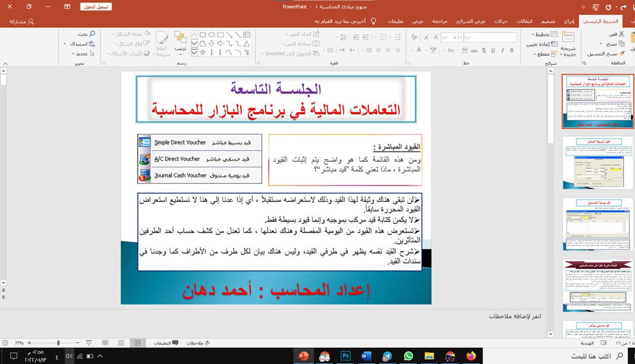Select the Format Painter (نسخ التنسيق) tool
635x364 pixels.
click(622, 54)
